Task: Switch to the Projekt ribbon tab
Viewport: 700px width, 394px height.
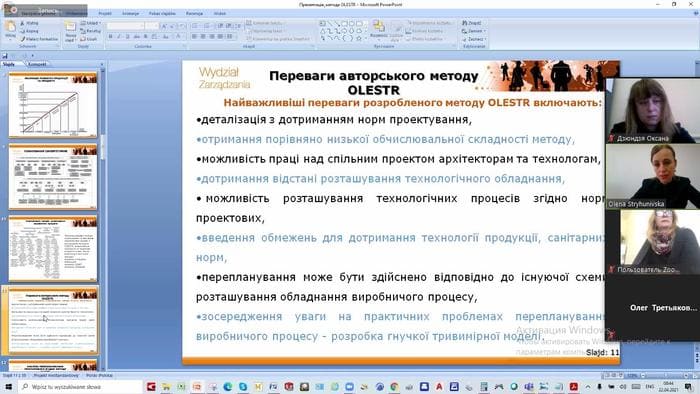Action: (x=105, y=13)
